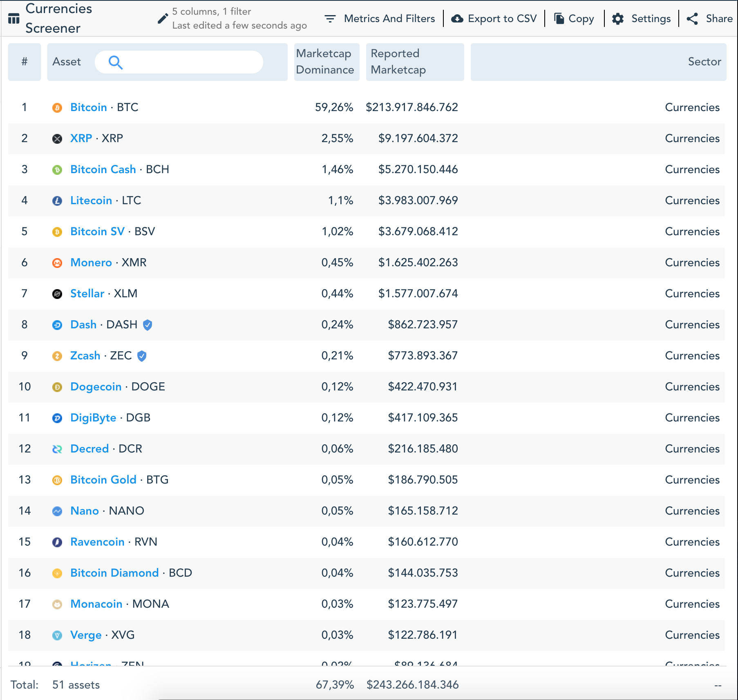The width and height of the screenshot is (738, 700).
Task: Click the Monacoin coin logo
Action: coord(57,604)
